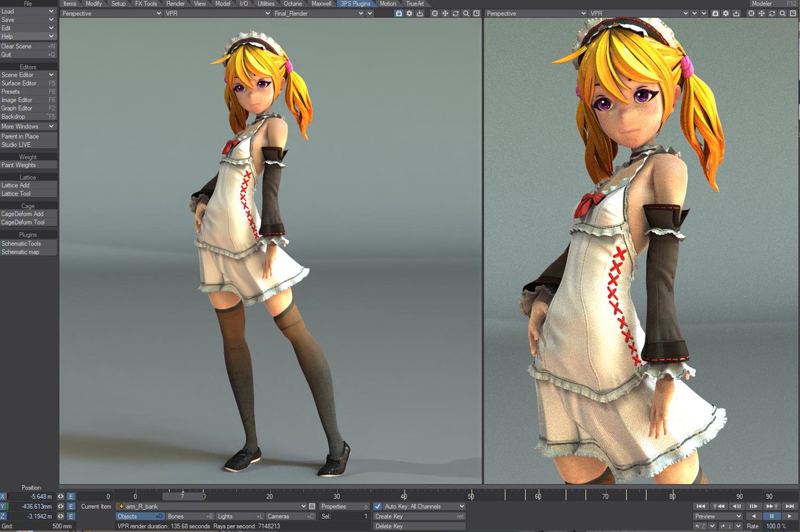Jump to the first frame
800x532 pixels.
tap(701, 507)
